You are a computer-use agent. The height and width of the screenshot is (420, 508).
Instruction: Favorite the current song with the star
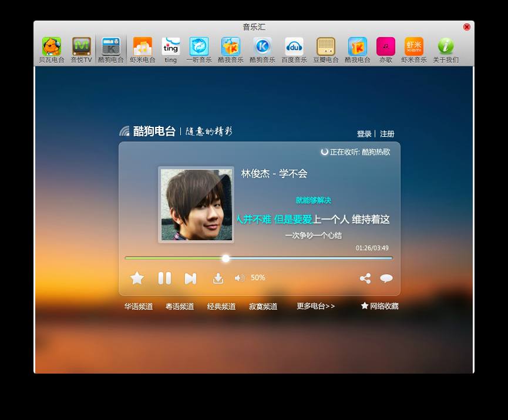[137, 278]
